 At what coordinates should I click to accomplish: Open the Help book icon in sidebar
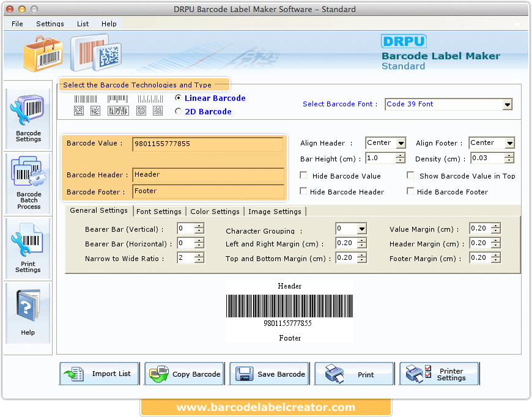(x=28, y=305)
